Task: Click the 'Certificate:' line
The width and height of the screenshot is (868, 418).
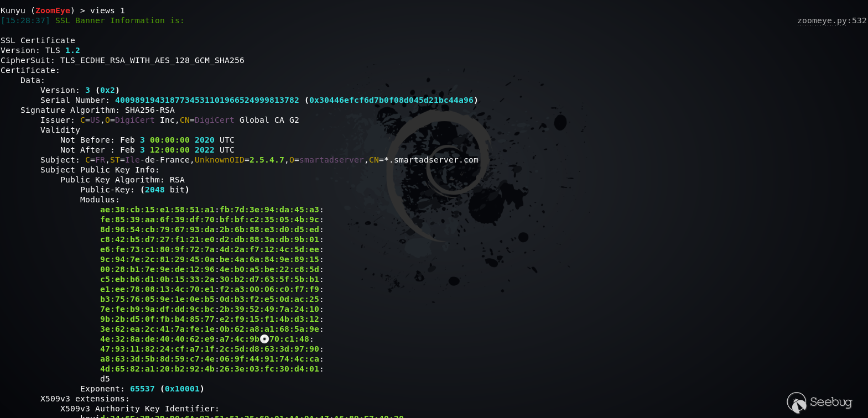Action: click(x=30, y=70)
